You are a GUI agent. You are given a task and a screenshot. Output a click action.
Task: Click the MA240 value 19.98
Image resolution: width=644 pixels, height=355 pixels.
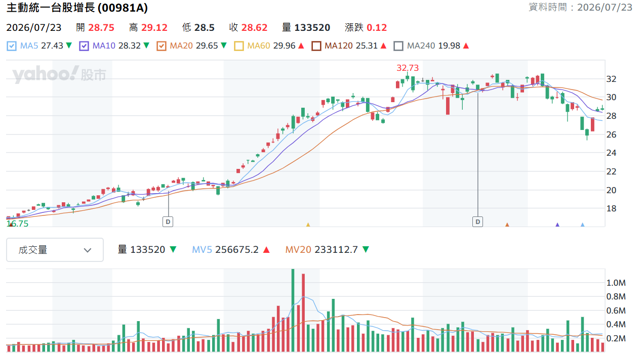[x=449, y=46]
